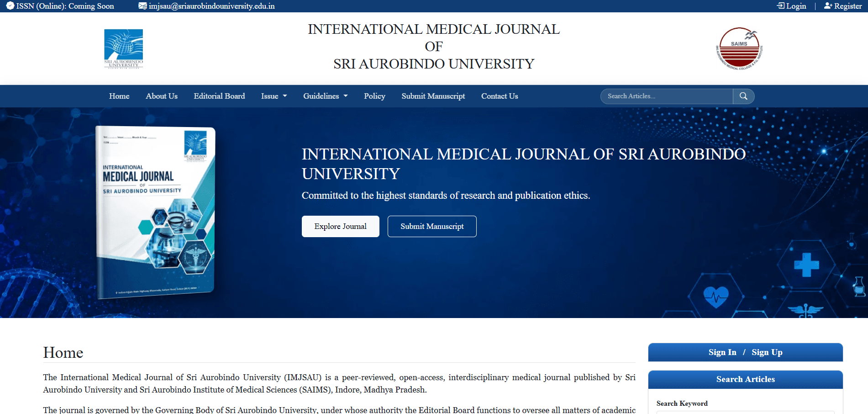Click the magnifier search button in navbar
The width and height of the screenshot is (868, 414).
coord(743,96)
